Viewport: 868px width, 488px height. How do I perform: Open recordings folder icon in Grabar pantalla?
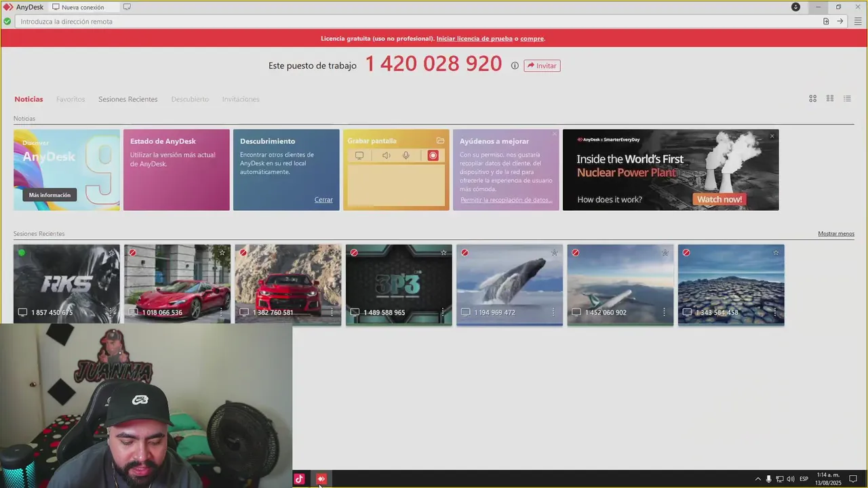pyautogui.click(x=441, y=141)
